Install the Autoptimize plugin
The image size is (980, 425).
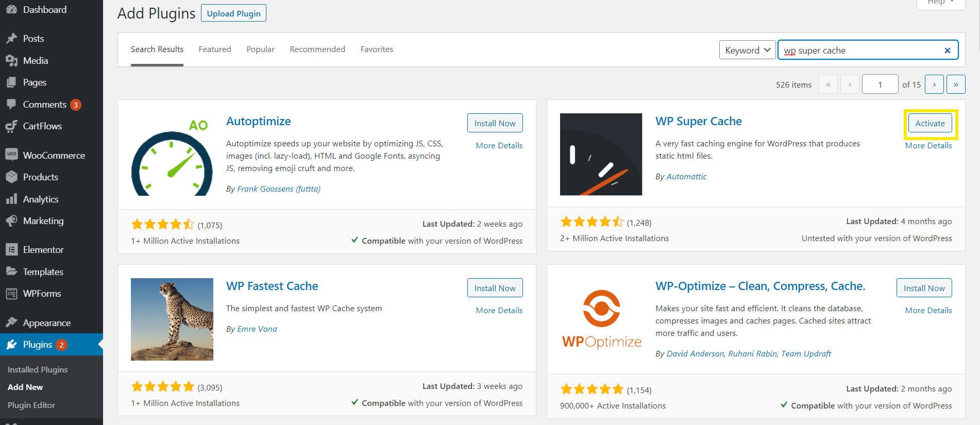[x=495, y=123]
